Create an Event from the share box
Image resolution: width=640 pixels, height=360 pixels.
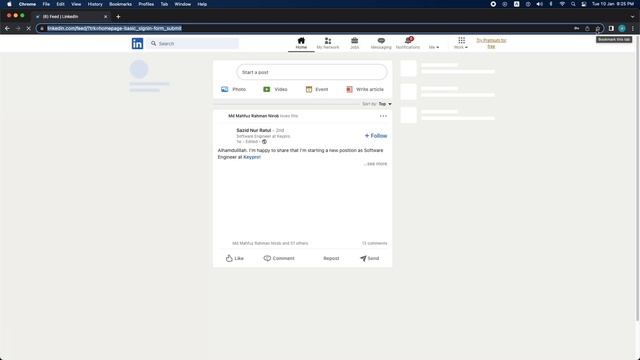[x=317, y=89]
